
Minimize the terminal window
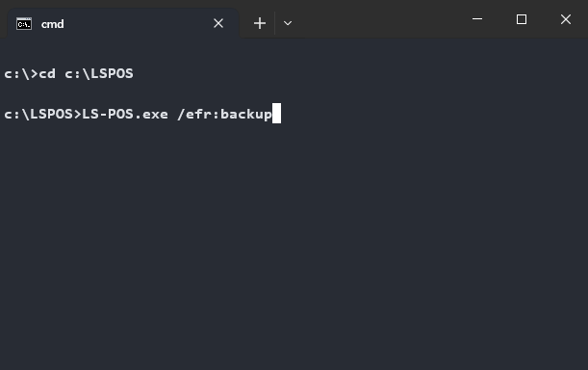[x=477, y=18]
